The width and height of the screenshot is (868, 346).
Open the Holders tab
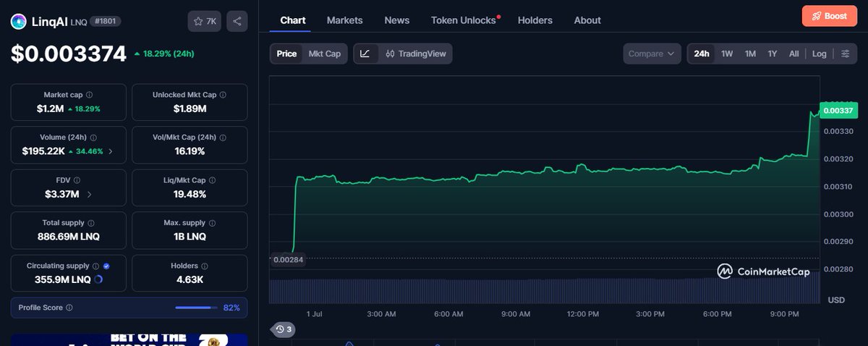[x=535, y=20]
